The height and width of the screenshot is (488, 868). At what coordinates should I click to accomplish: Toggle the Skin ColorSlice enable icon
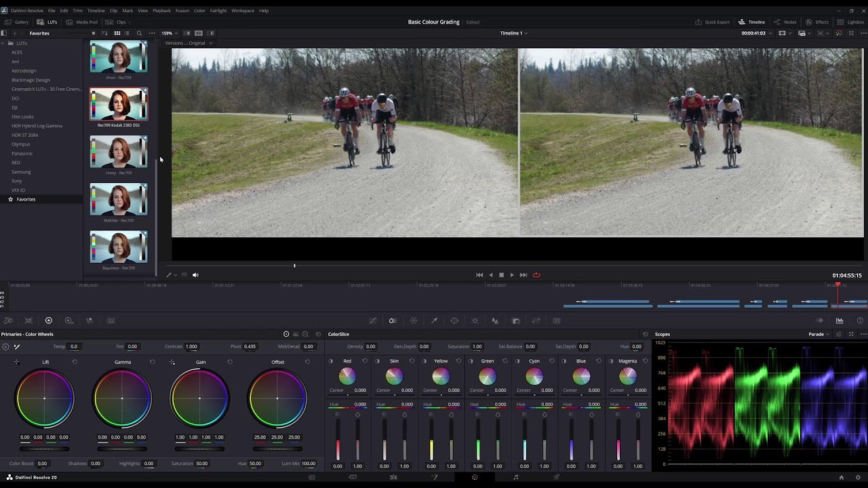[x=378, y=361]
